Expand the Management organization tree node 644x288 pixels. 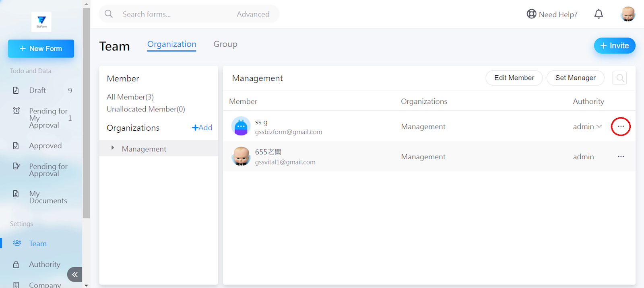click(113, 148)
